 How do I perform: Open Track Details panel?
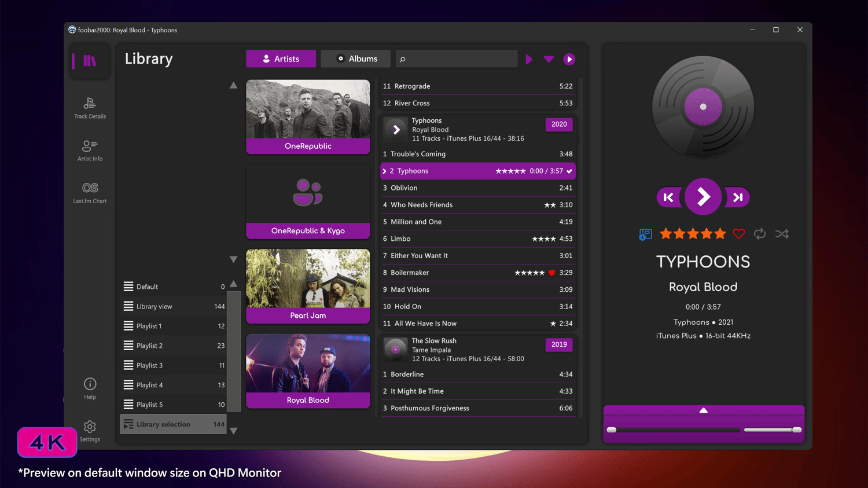point(90,108)
